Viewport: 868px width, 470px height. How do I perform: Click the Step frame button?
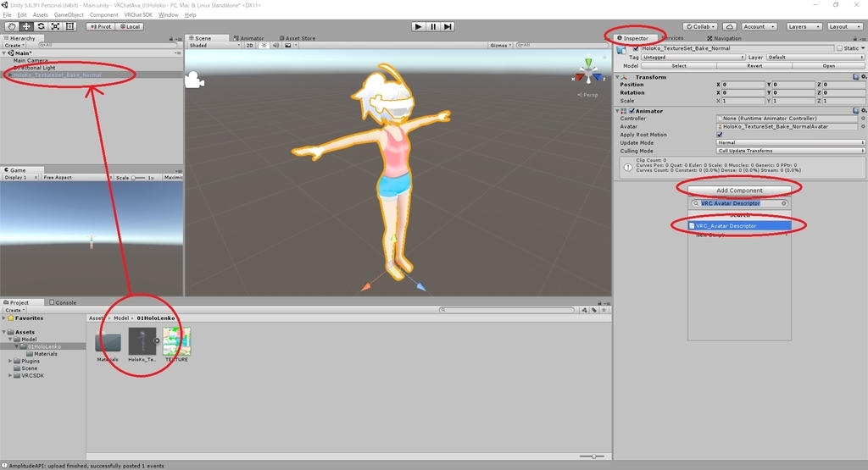[448, 26]
